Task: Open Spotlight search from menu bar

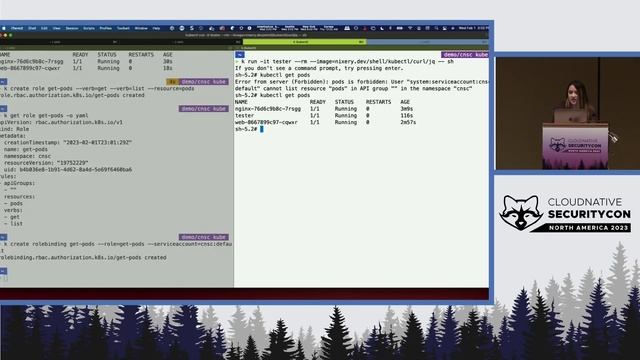Action: click(436, 28)
